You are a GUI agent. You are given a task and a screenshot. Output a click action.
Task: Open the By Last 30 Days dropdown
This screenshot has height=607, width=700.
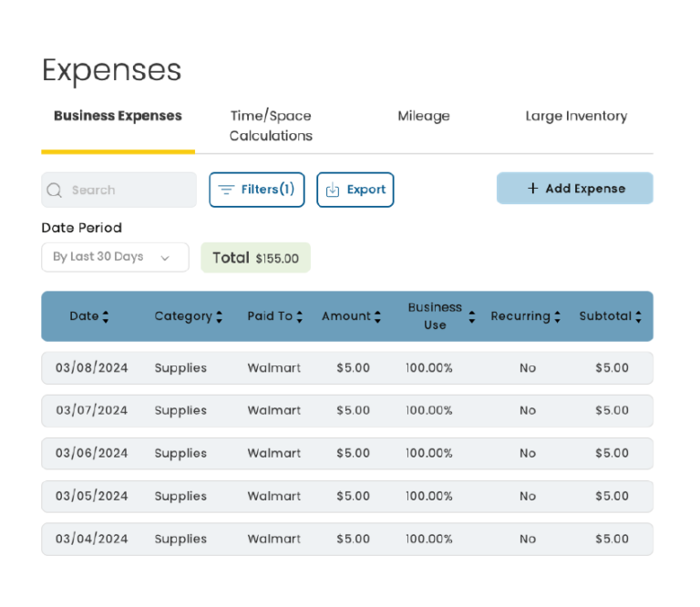(x=115, y=257)
